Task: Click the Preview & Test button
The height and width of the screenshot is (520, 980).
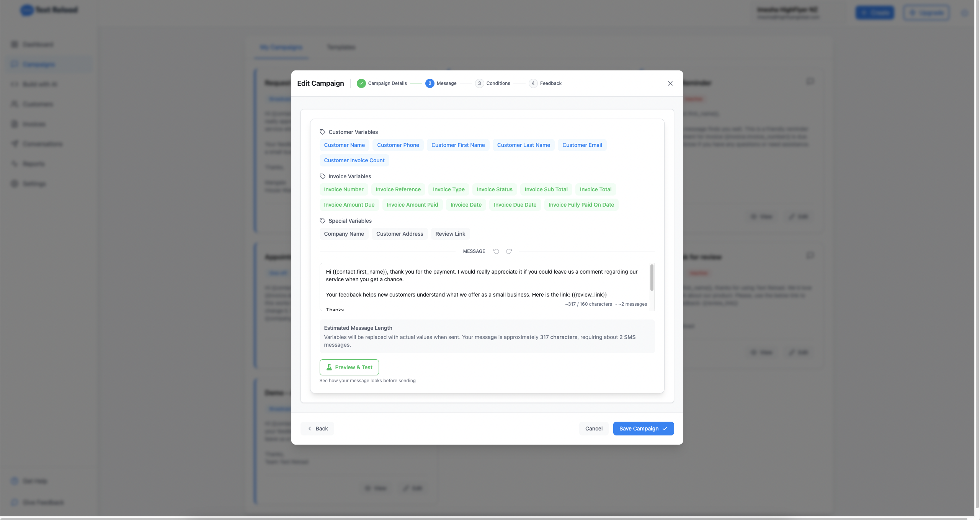Action: point(349,367)
